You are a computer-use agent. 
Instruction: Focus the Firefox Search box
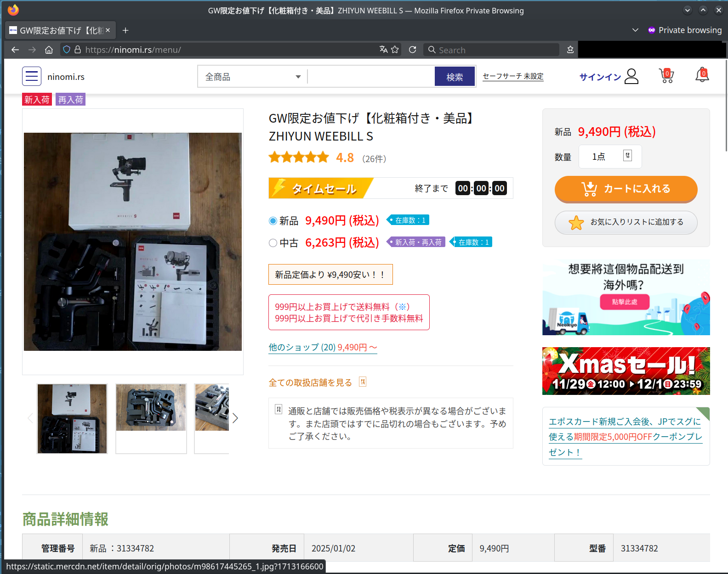[491, 50]
